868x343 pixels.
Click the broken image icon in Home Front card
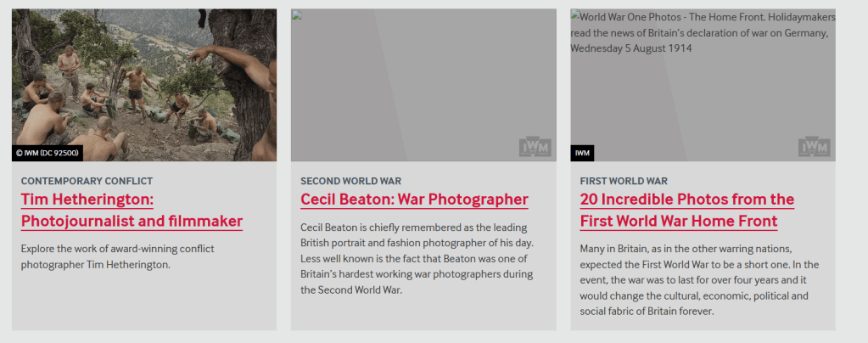(575, 16)
